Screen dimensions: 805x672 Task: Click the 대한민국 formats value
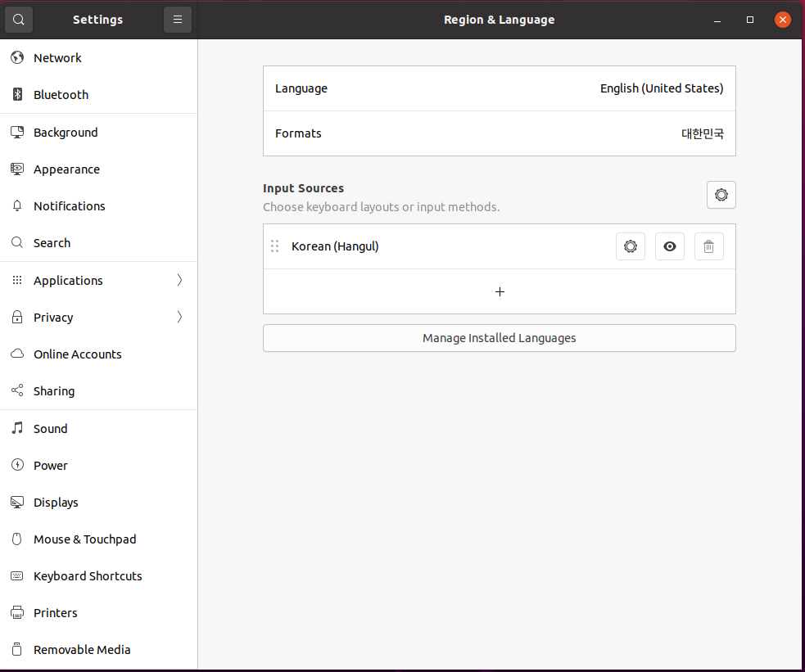pyautogui.click(x=703, y=133)
